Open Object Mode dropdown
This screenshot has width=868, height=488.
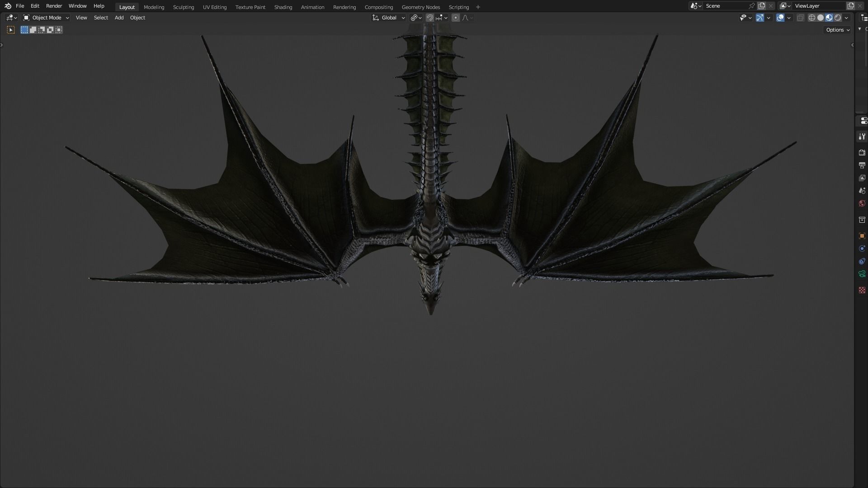[x=46, y=18]
